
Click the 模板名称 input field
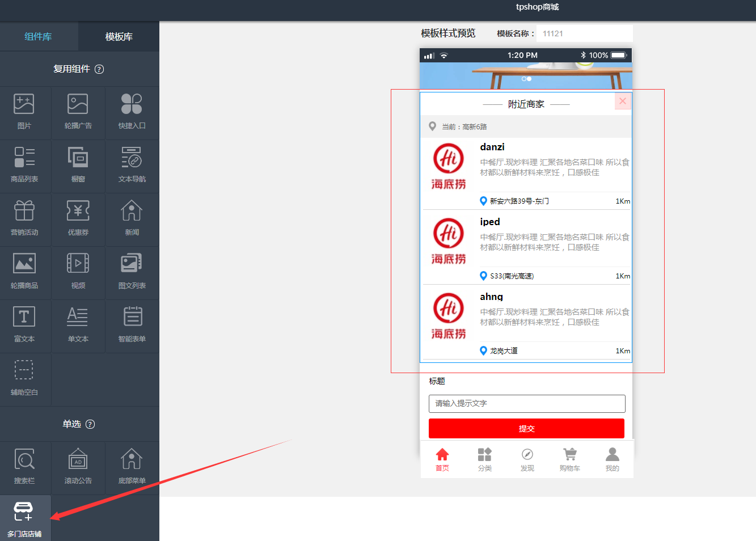click(x=584, y=33)
